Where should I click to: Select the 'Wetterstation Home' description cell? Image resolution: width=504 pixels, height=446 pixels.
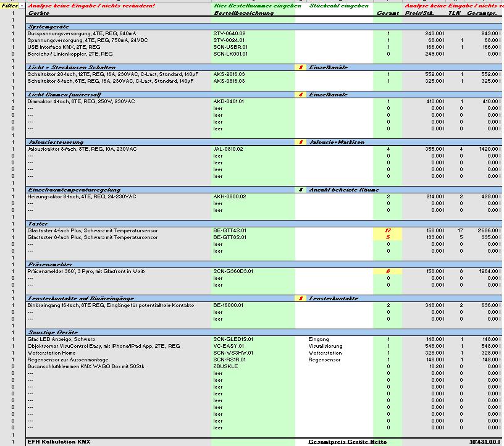(51, 353)
